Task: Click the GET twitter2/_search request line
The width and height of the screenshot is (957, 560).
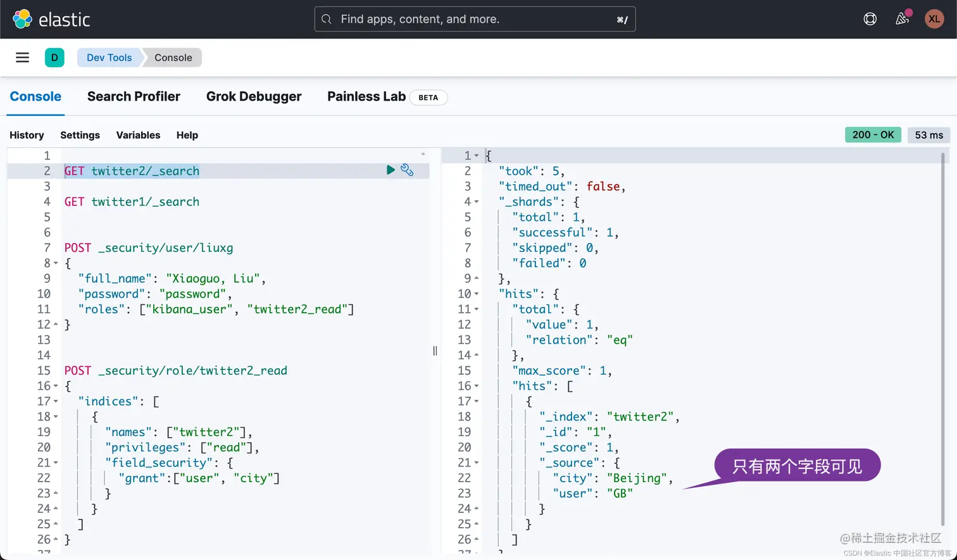Action: (x=132, y=171)
